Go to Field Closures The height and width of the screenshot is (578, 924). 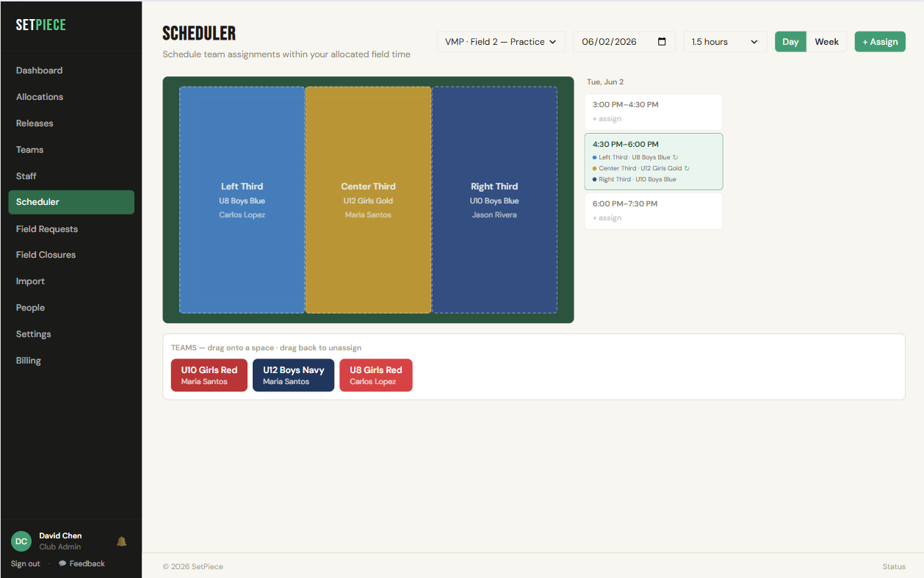(x=71, y=255)
